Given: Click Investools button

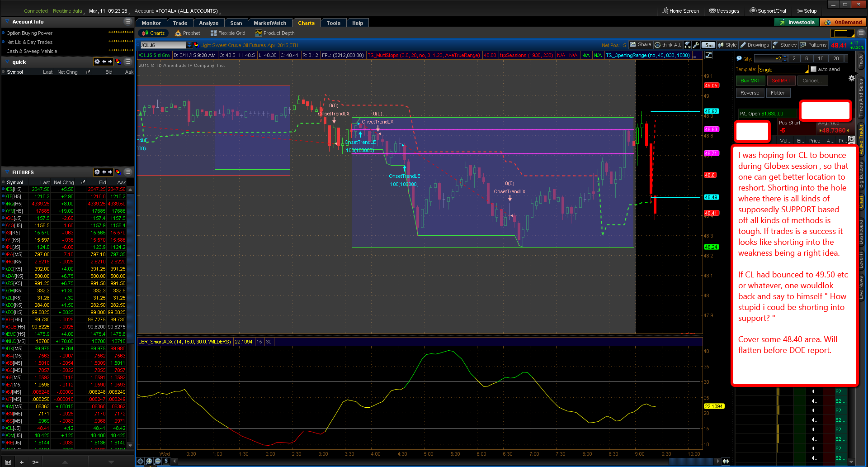Looking at the screenshot, I should coord(797,22).
